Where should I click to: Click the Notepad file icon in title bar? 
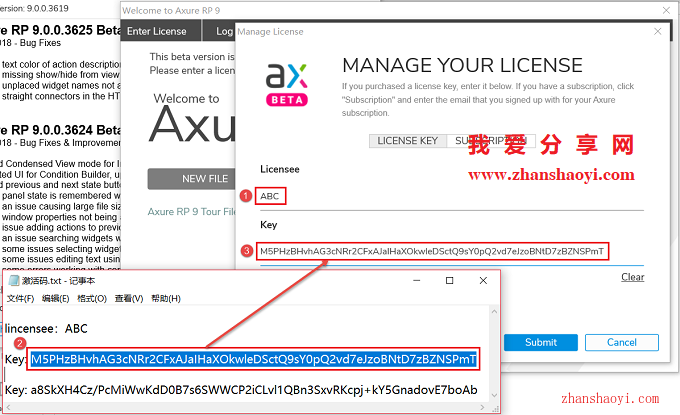click(x=14, y=281)
